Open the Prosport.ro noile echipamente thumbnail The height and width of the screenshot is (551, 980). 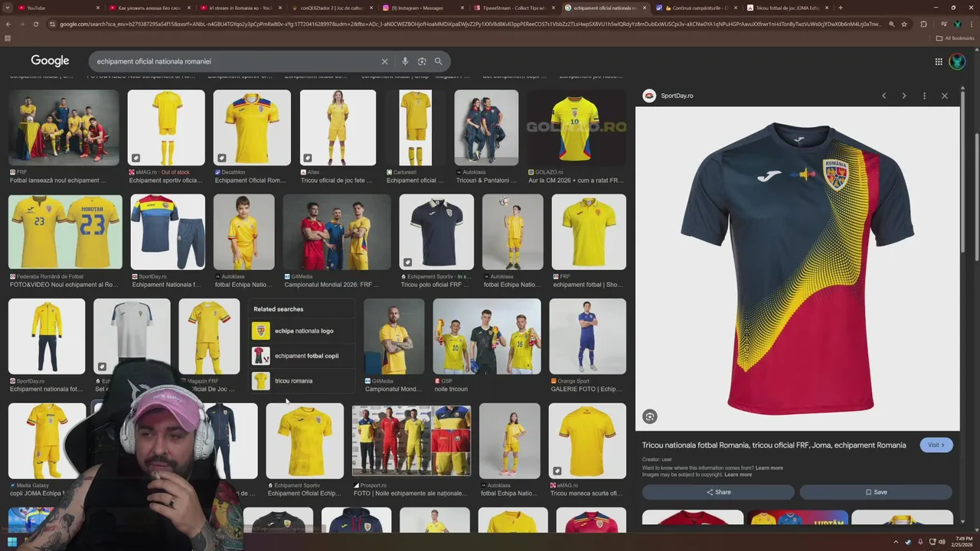click(x=411, y=441)
